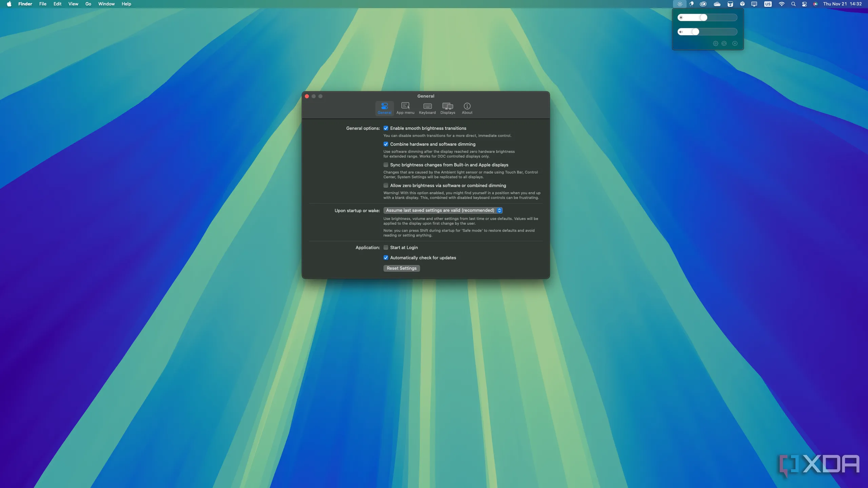Quit MonitorControl using the X icon in popup
The height and width of the screenshot is (488, 868).
pyautogui.click(x=734, y=43)
